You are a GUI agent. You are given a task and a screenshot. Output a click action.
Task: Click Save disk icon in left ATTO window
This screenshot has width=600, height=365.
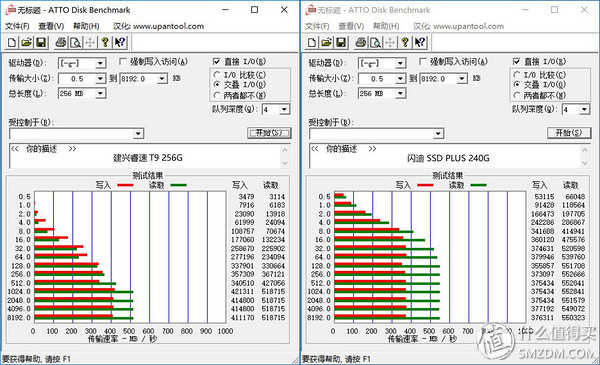(x=41, y=42)
